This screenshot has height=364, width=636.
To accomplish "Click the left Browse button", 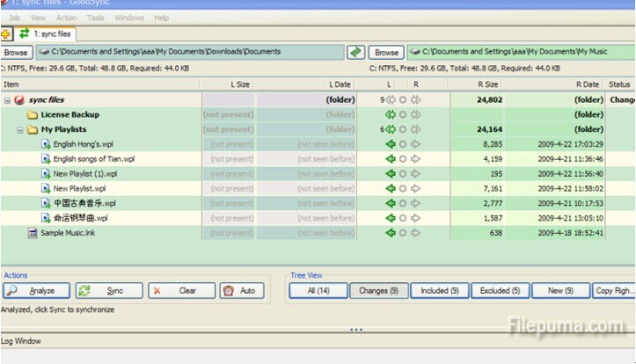I will coord(18,53).
